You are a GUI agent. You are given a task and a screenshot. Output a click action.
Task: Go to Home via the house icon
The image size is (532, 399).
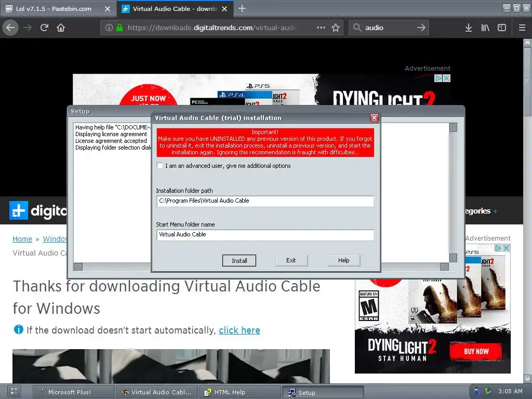point(61,28)
